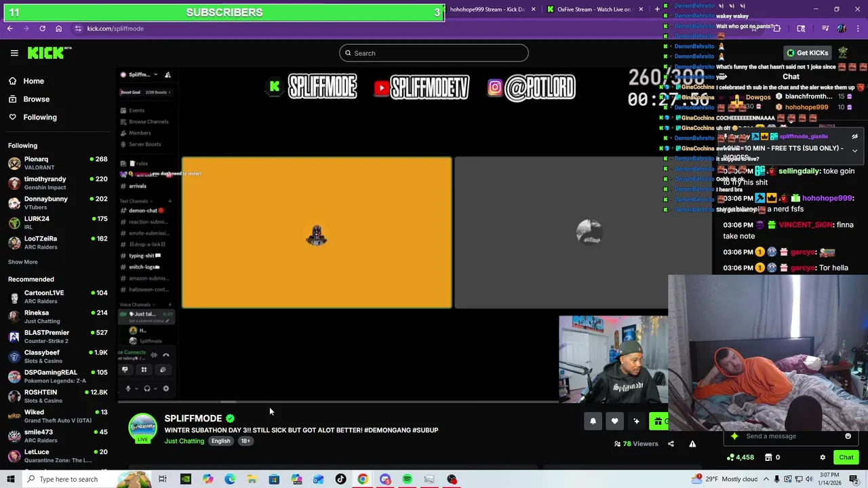Hide the pinned message eye icon
868x488 pixels.
tap(854, 136)
